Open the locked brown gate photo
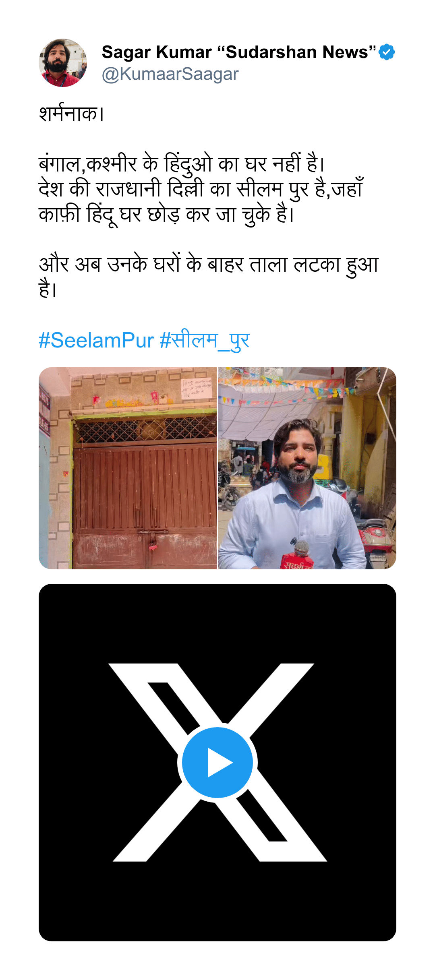Viewport: 435px width, 980px height. pos(128,468)
